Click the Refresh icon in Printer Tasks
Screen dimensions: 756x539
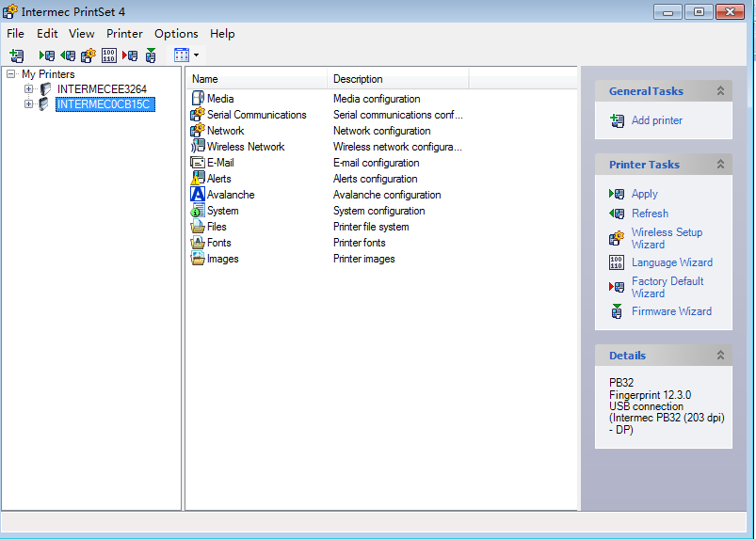(617, 214)
